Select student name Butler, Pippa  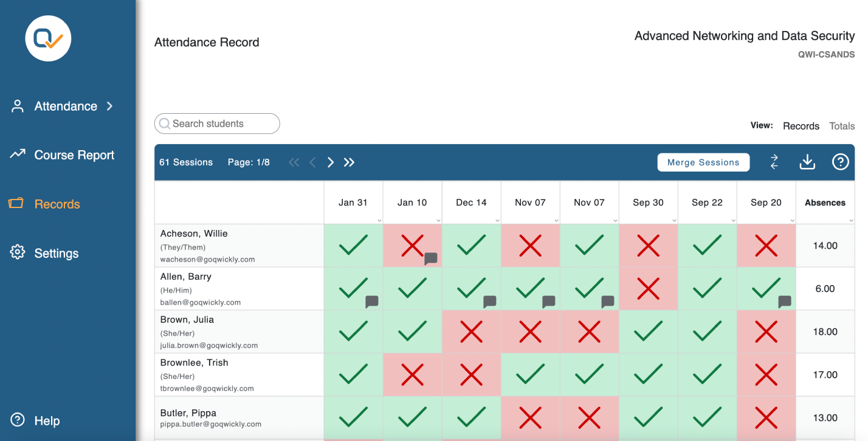pos(188,413)
